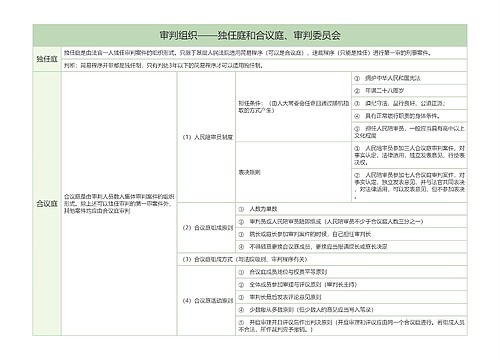500x360 pixels.
Task: Select the '独任庭' row header cell
Action: (47, 59)
